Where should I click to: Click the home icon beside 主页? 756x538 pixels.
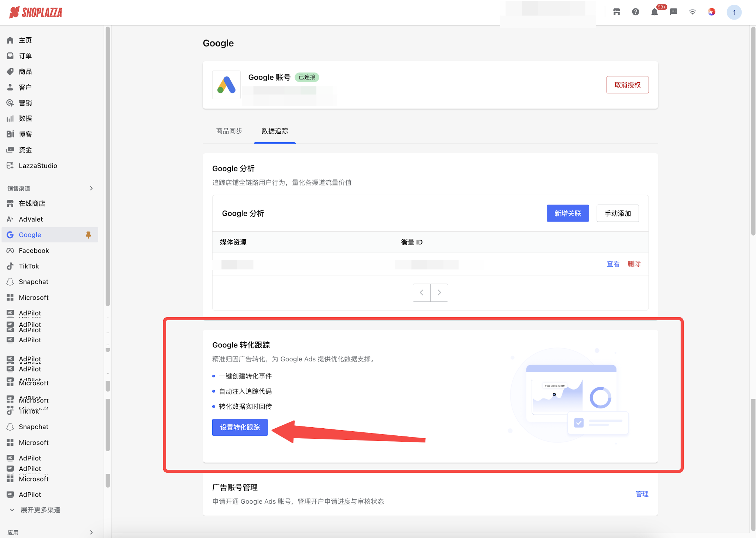pyautogui.click(x=10, y=40)
